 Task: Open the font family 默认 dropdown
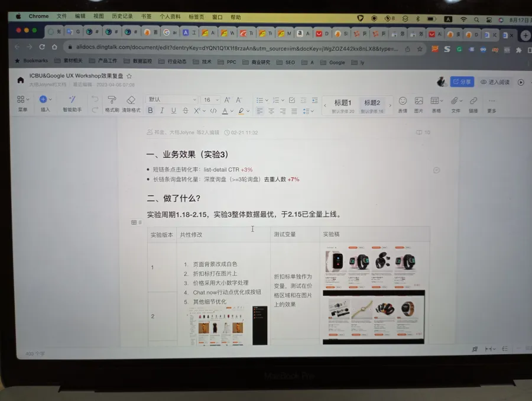[172, 99]
